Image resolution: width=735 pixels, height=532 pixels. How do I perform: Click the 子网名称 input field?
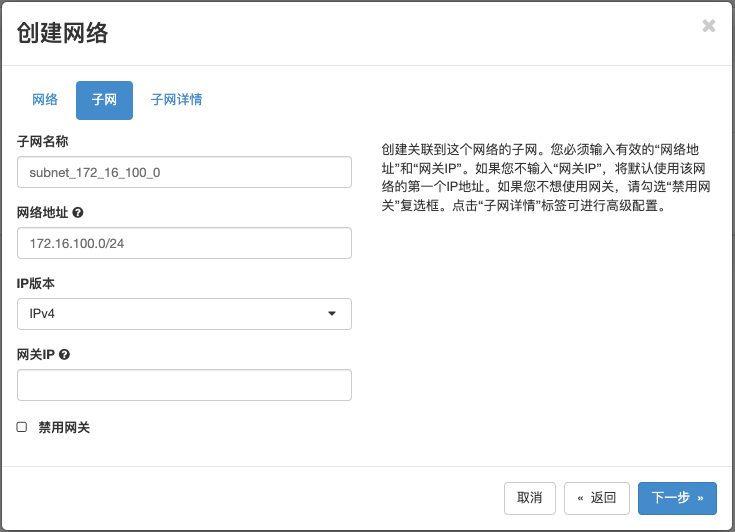[184, 172]
